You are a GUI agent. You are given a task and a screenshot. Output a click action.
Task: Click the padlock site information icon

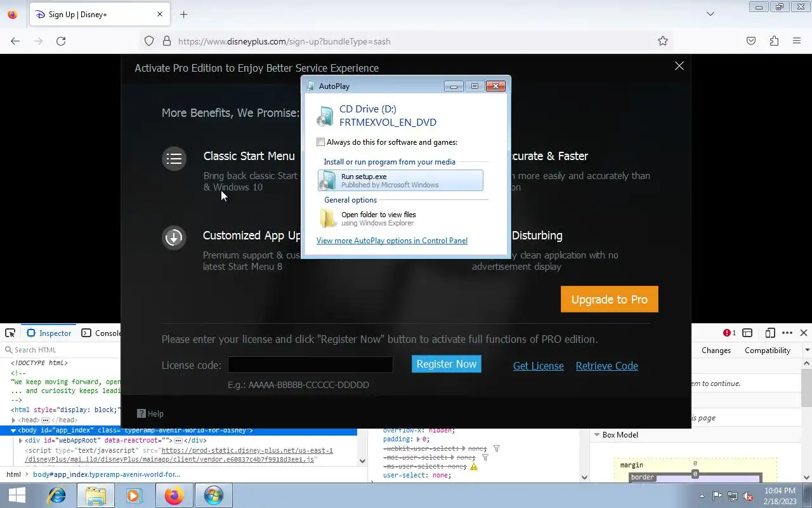pyautogui.click(x=167, y=41)
